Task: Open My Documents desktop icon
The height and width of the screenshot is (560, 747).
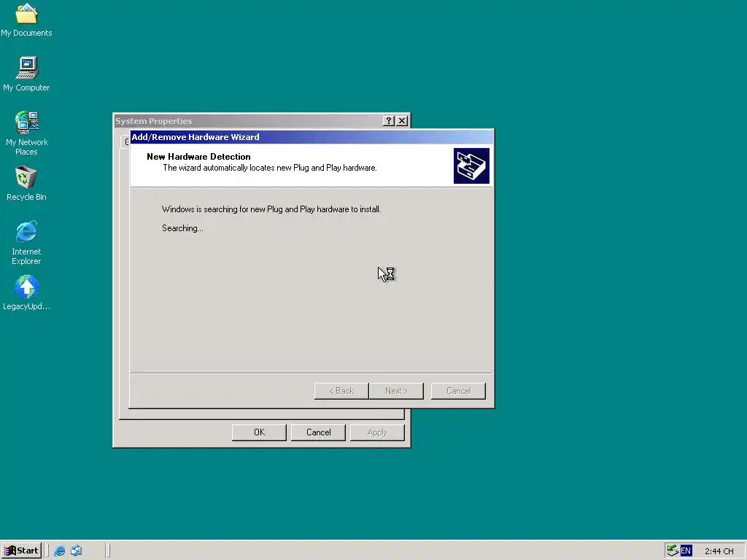Action: click(26, 19)
